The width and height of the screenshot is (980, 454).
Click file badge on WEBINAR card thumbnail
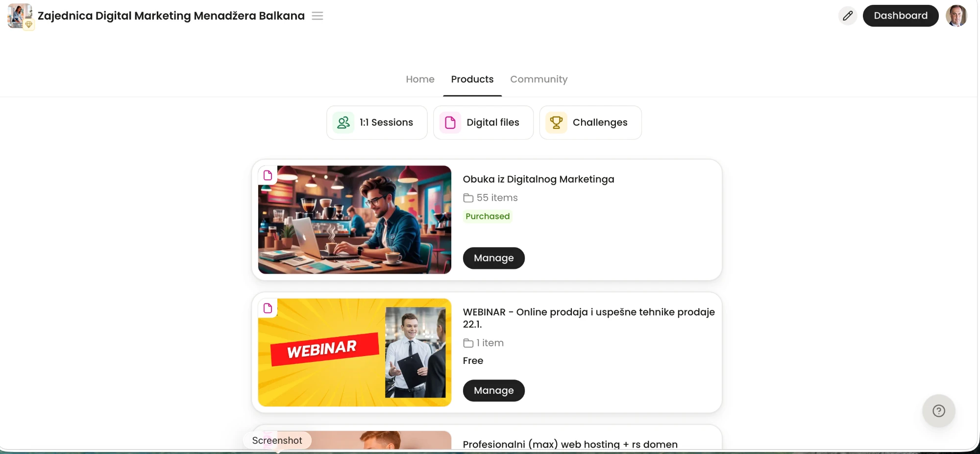(268, 309)
